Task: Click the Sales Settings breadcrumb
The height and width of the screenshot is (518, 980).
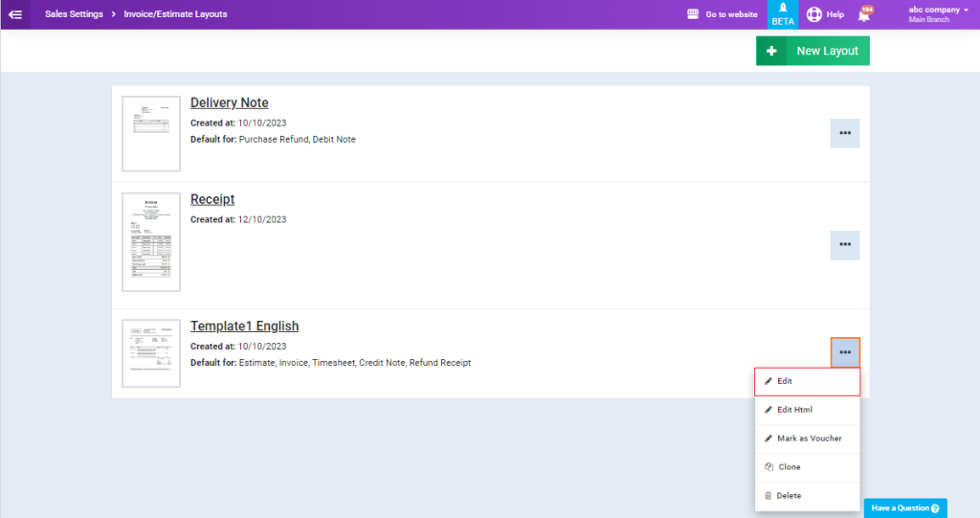Action: coord(74,14)
